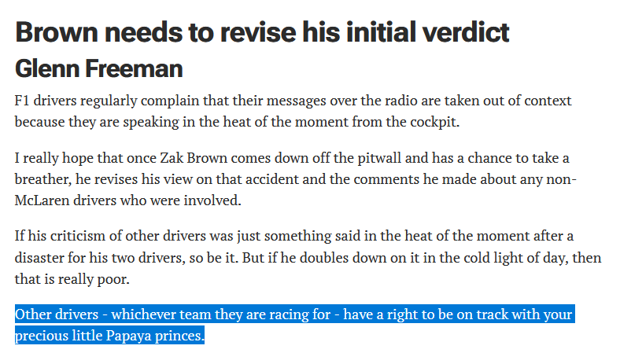Click the paragraph starting "F1 drivers regularly complain"

tap(293, 112)
